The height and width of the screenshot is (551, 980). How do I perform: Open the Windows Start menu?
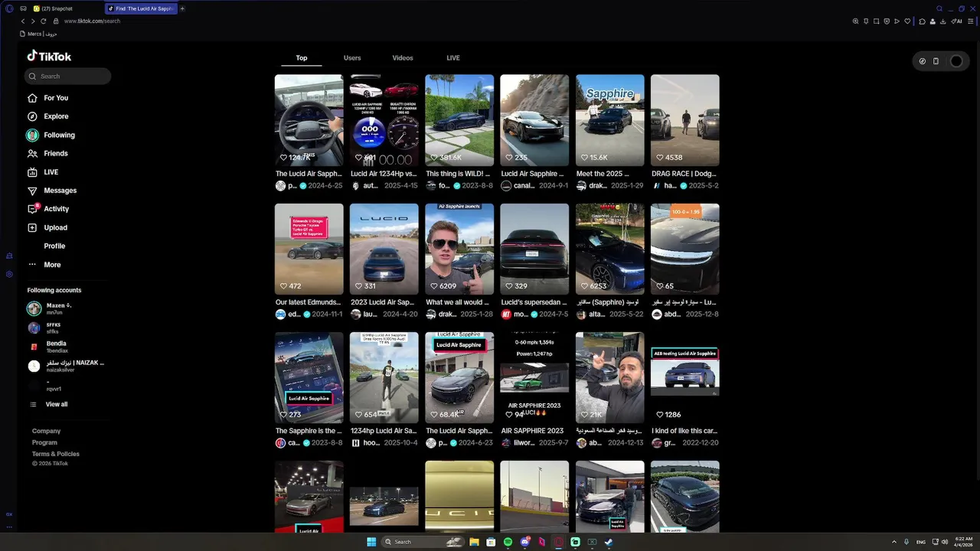coord(371,542)
